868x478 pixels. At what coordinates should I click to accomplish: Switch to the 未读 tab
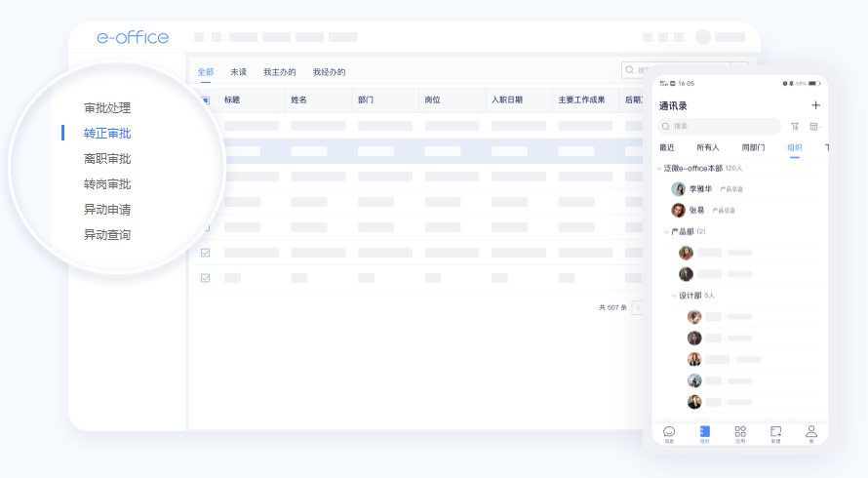238,72
